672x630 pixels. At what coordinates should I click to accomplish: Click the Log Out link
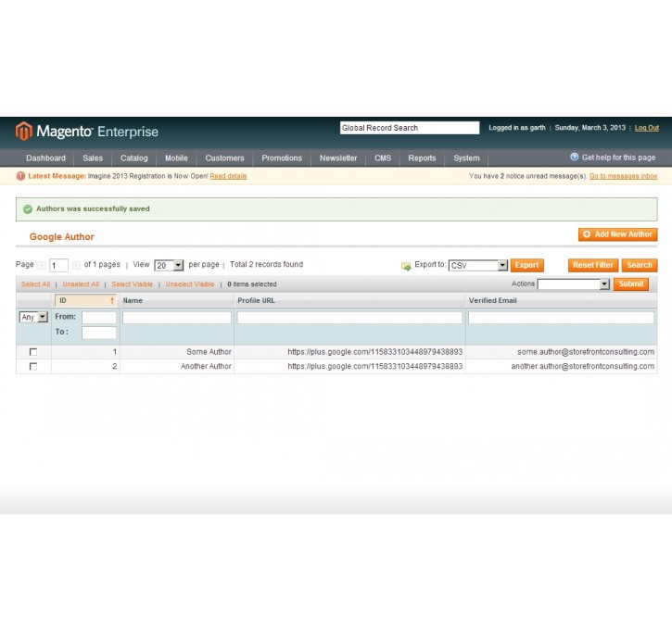pos(647,128)
